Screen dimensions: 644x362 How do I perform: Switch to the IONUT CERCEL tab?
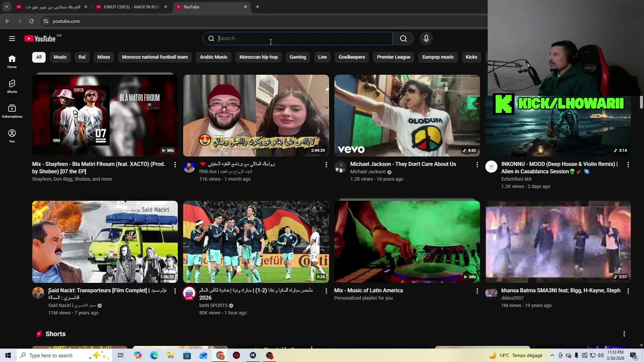coord(131,7)
